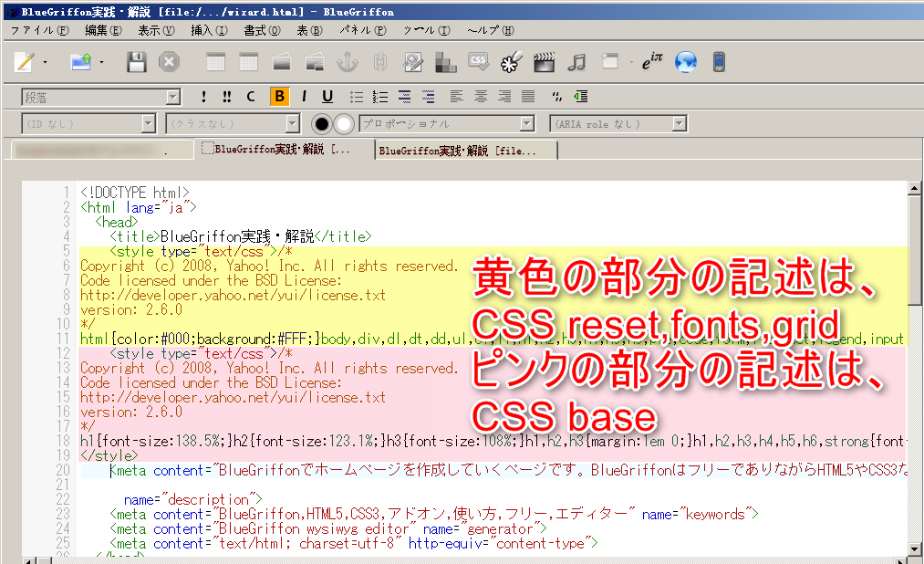Toggle align right
This screenshot has height=564, width=924.
(x=504, y=97)
